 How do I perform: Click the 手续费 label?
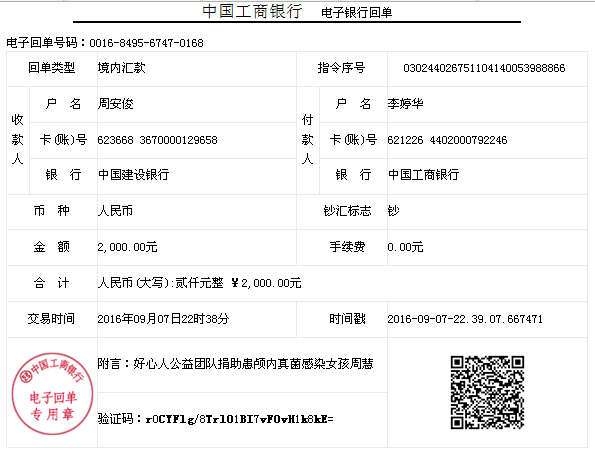(x=347, y=247)
